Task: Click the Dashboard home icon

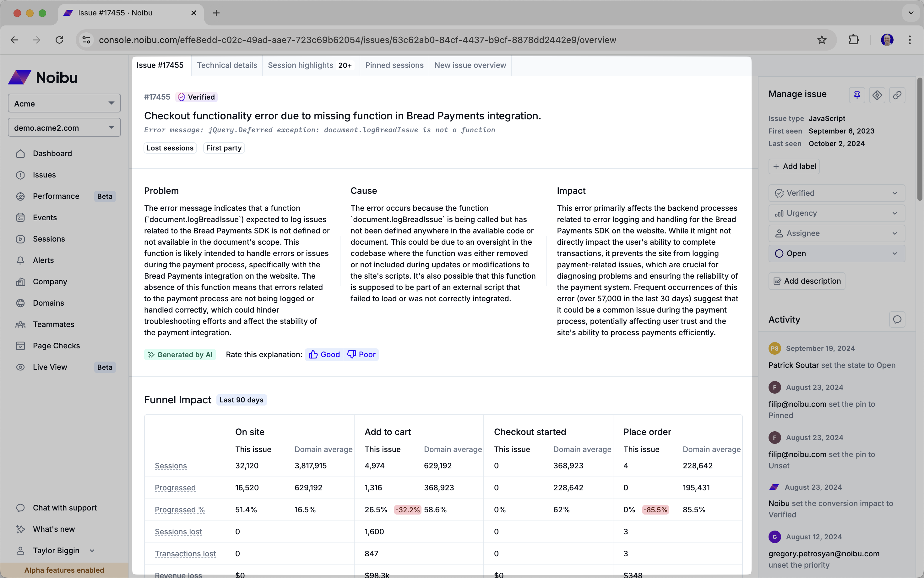Action: pos(21,153)
